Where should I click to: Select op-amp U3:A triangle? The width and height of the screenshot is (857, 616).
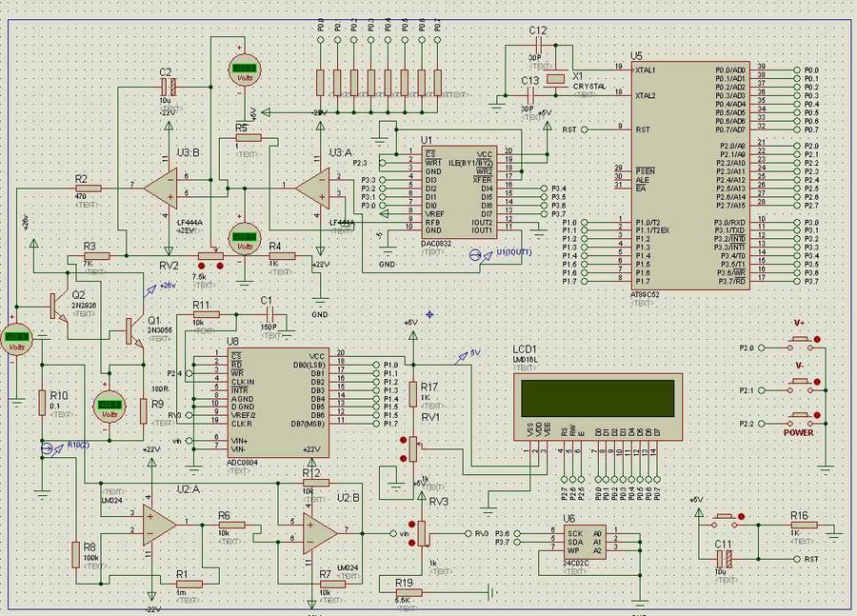[314, 188]
